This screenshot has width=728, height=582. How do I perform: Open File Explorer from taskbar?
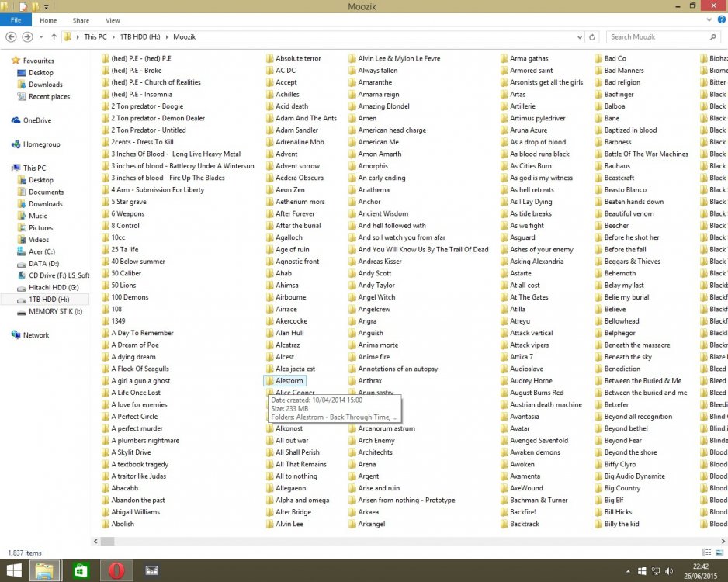45,570
